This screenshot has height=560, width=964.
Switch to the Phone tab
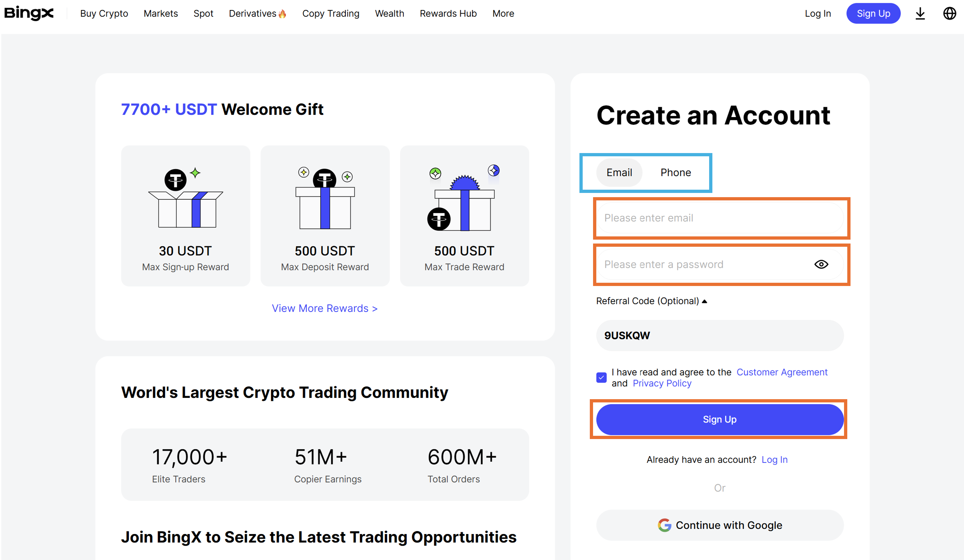(675, 173)
